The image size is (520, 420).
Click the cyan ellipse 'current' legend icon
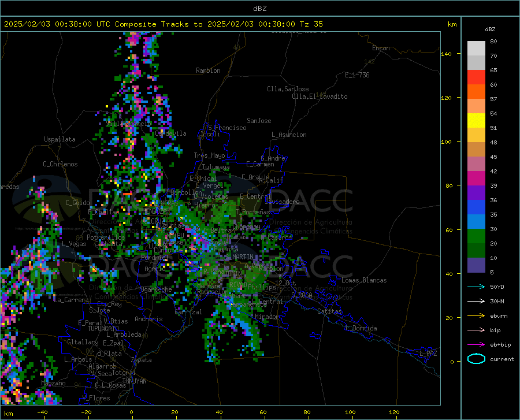(x=476, y=359)
